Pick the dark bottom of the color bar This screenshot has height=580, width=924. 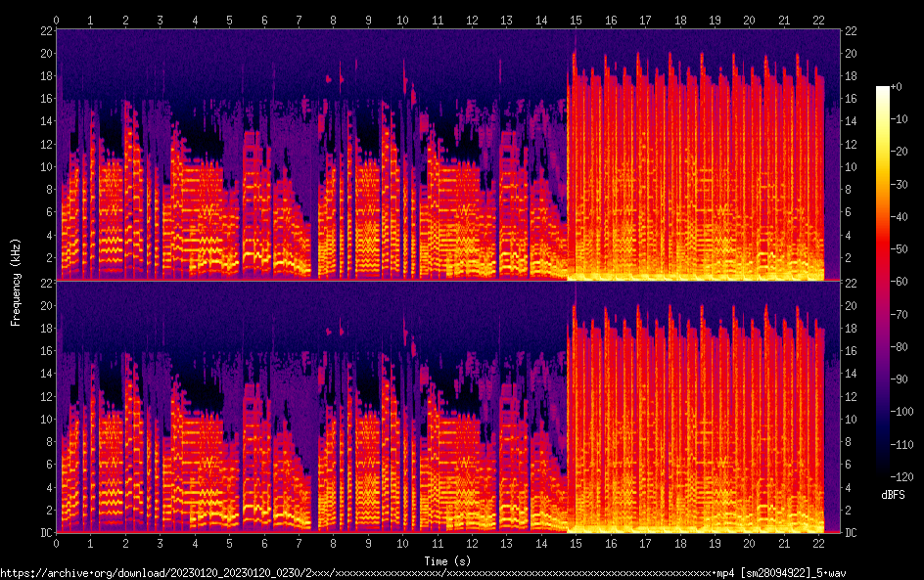[883, 471]
